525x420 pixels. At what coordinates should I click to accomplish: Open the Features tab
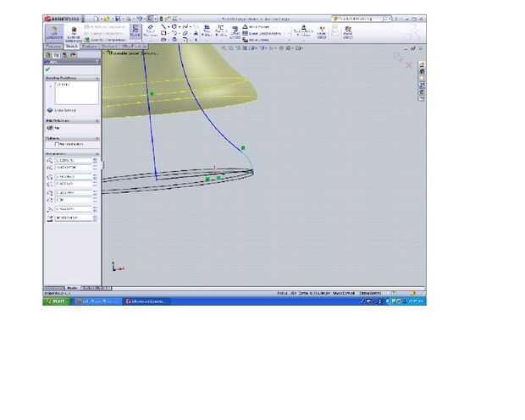click(53, 47)
